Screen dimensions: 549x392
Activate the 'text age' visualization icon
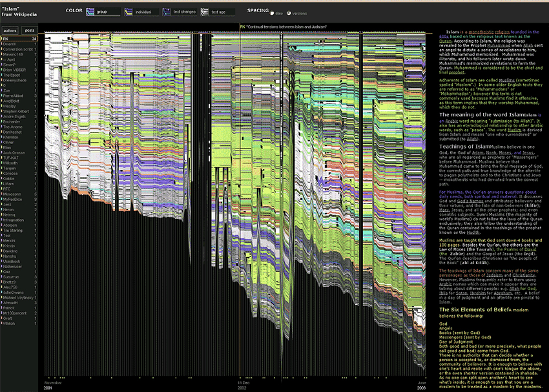coord(204,12)
